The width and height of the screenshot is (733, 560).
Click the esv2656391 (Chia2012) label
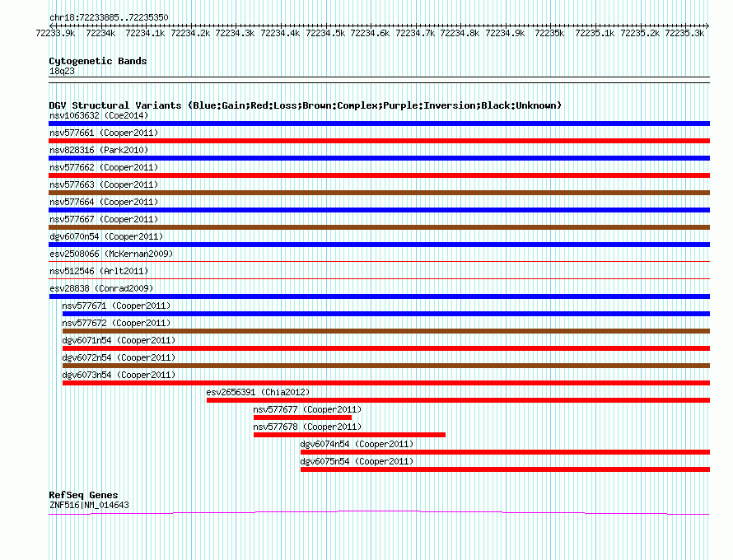258,392
